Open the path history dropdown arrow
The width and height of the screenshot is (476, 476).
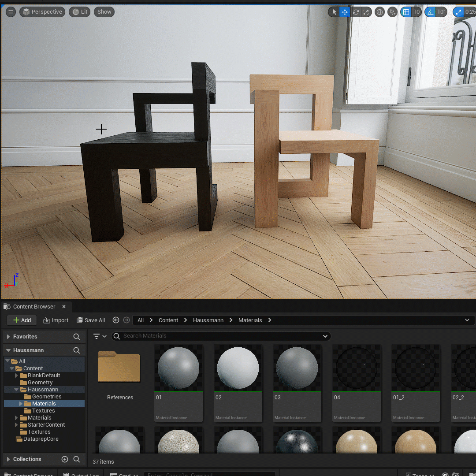467,320
